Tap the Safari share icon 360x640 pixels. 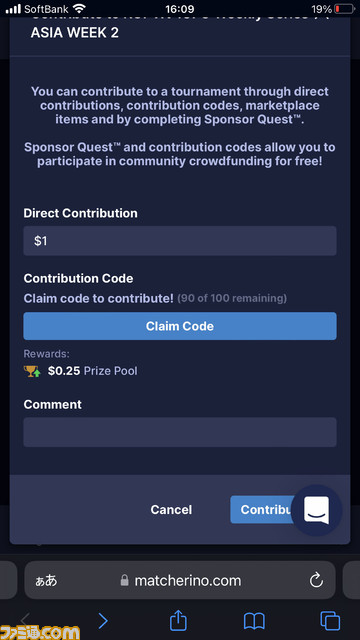(x=178, y=621)
